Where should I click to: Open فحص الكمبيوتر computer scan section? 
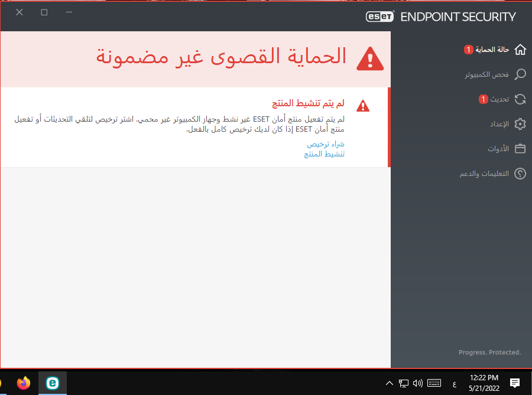pyautogui.click(x=495, y=74)
